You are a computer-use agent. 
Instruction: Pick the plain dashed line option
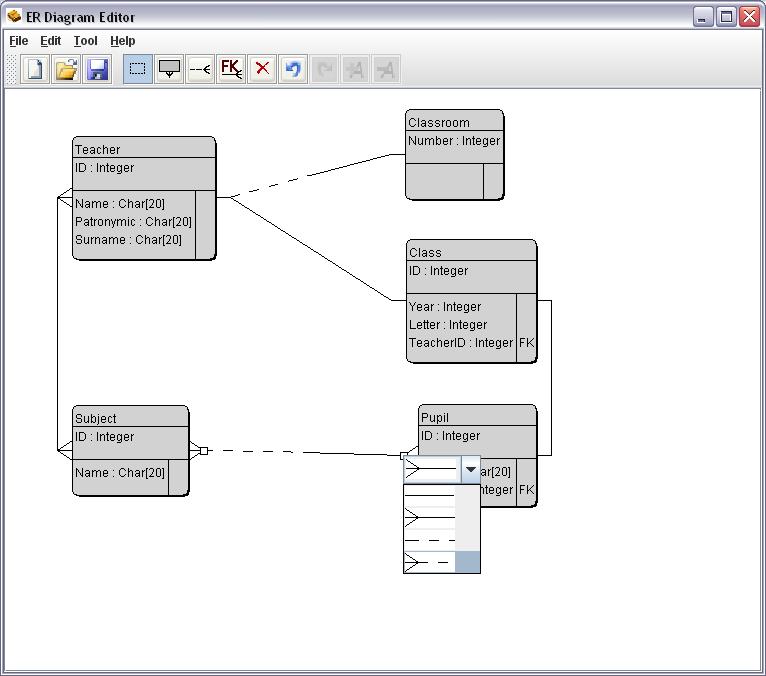tap(430, 540)
